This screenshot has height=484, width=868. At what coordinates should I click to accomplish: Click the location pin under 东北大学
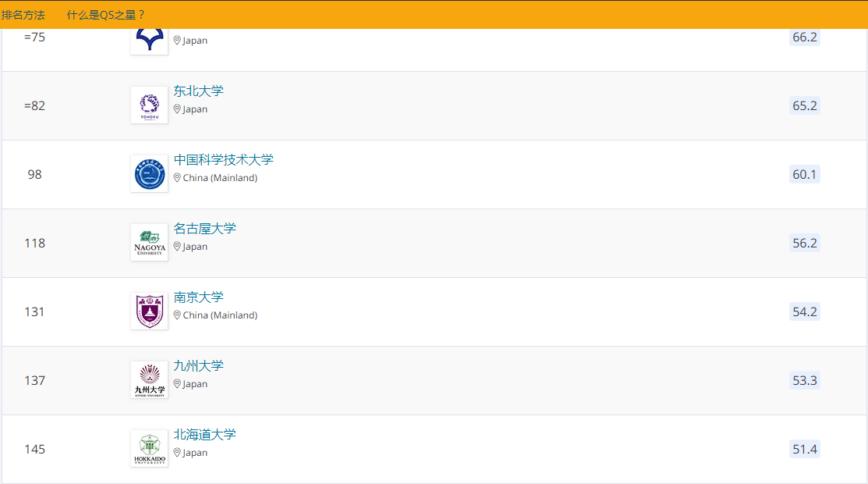point(177,109)
